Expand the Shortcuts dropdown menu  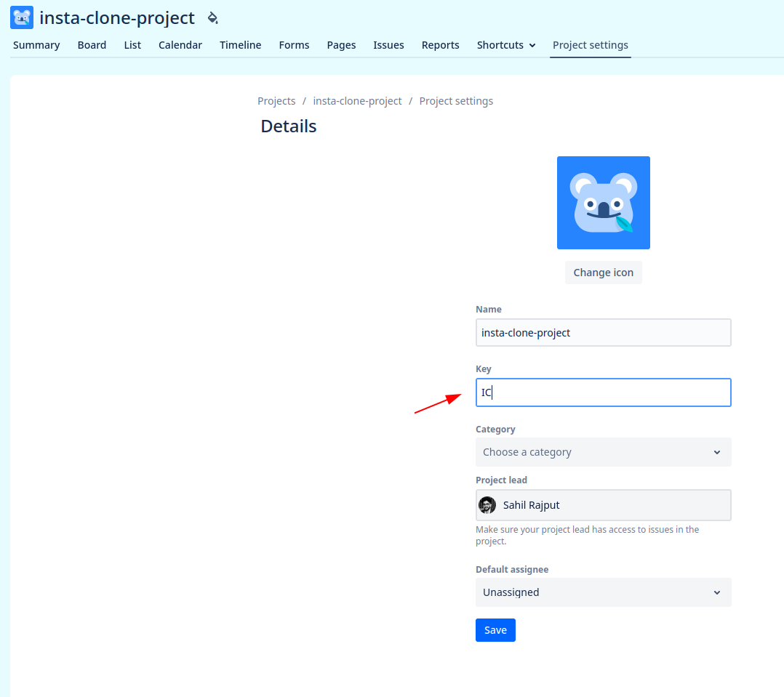(x=506, y=45)
